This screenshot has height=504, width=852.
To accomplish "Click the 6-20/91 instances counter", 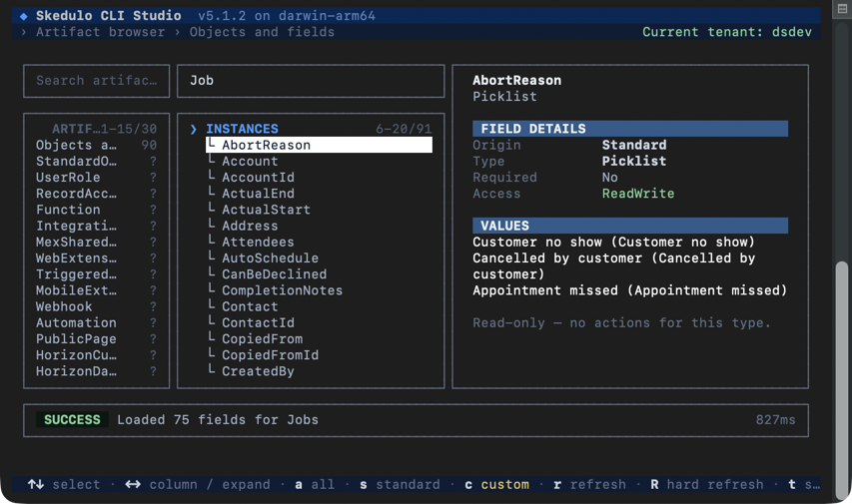I will tap(404, 130).
